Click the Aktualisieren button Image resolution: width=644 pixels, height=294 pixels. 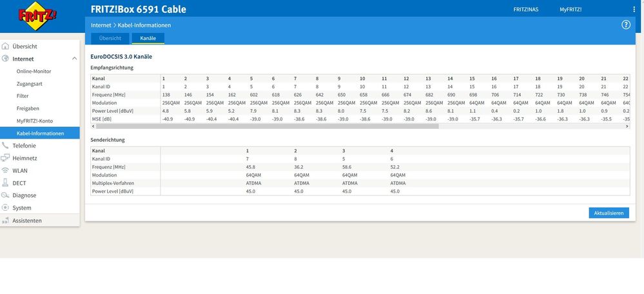tap(609, 213)
